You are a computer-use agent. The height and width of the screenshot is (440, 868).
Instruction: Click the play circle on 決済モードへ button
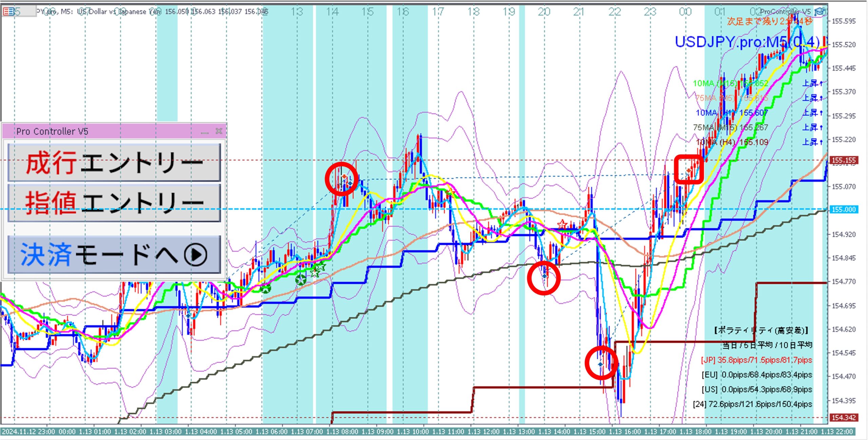pyautogui.click(x=196, y=254)
